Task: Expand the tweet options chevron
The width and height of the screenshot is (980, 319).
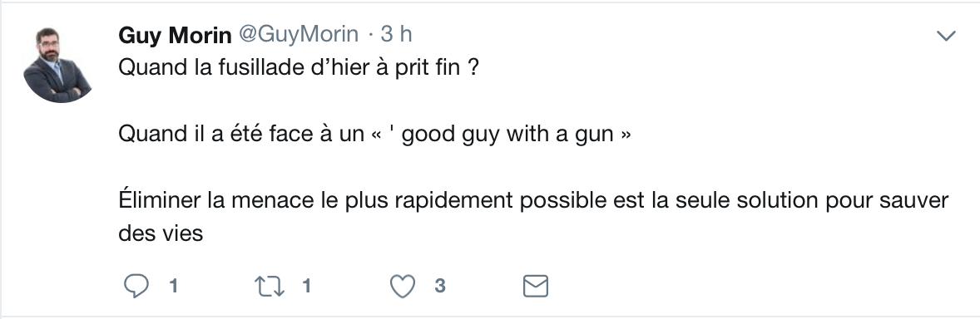Action: (x=946, y=37)
